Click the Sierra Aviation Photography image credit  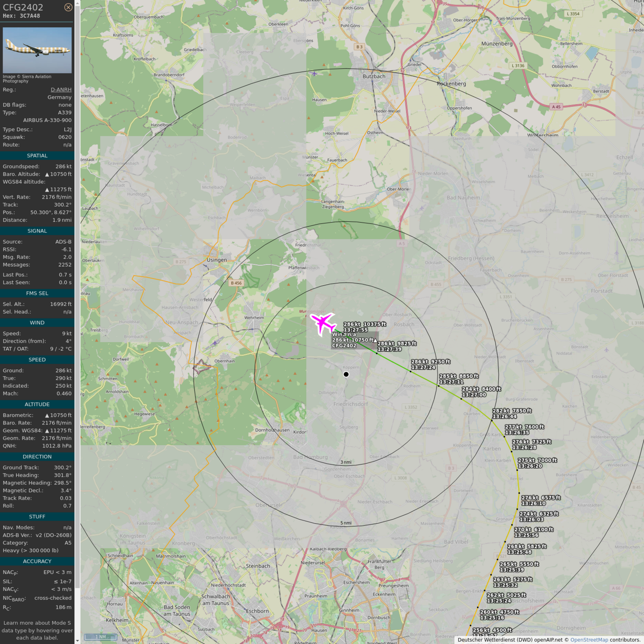click(x=27, y=79)
